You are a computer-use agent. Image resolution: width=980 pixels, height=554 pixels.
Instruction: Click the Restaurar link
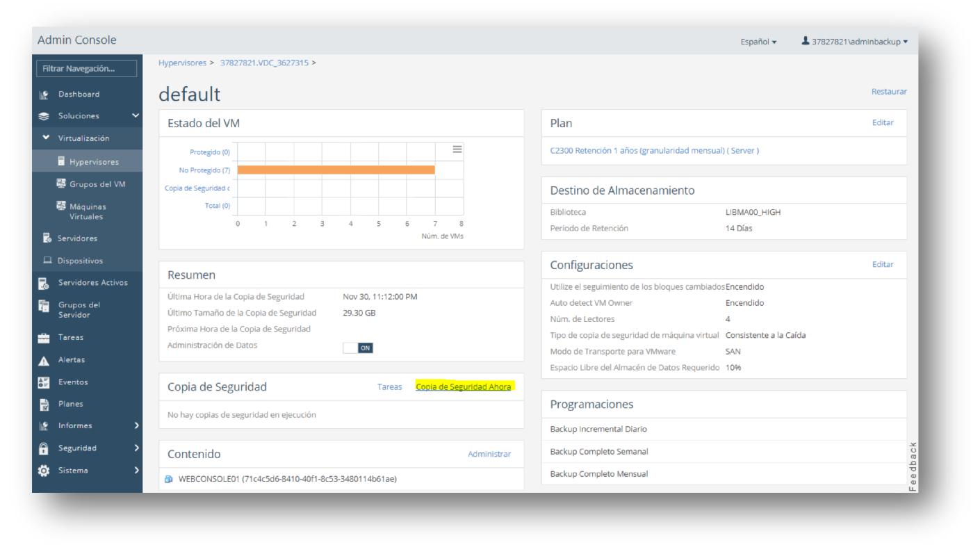890,91
